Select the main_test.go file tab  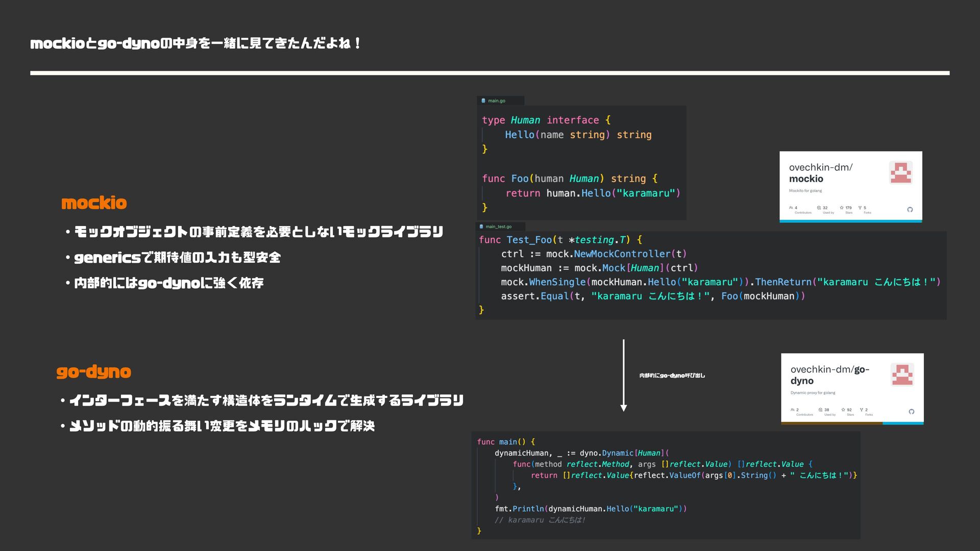click(499, 227)
